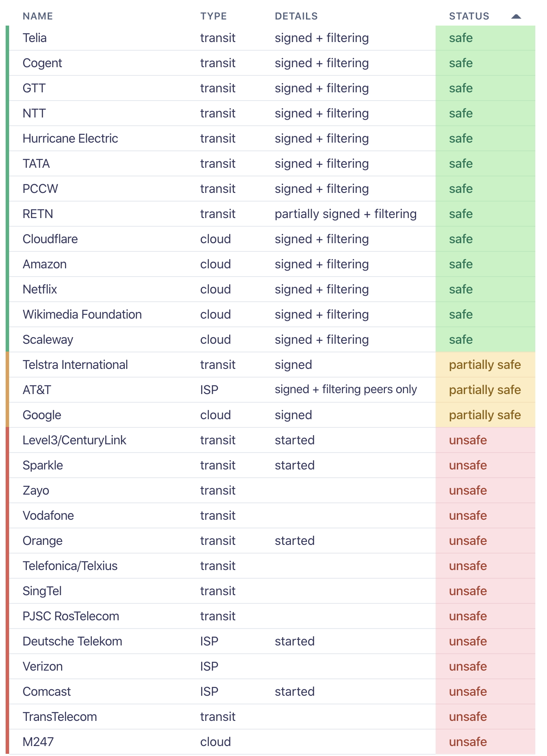The image size is (547, 756).
Task: Select the Hurricane Electric entry
Action: 70,138
